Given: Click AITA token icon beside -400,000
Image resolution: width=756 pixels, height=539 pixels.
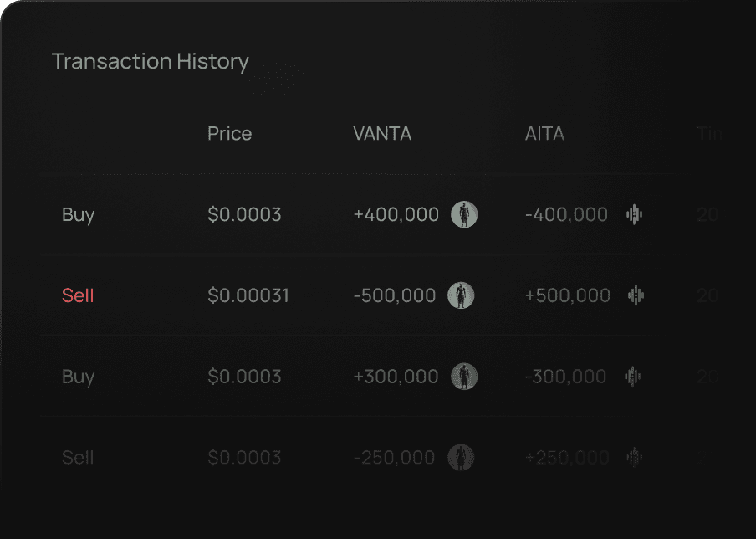Looking at the screenshot, I should click(x=635, y=215).
